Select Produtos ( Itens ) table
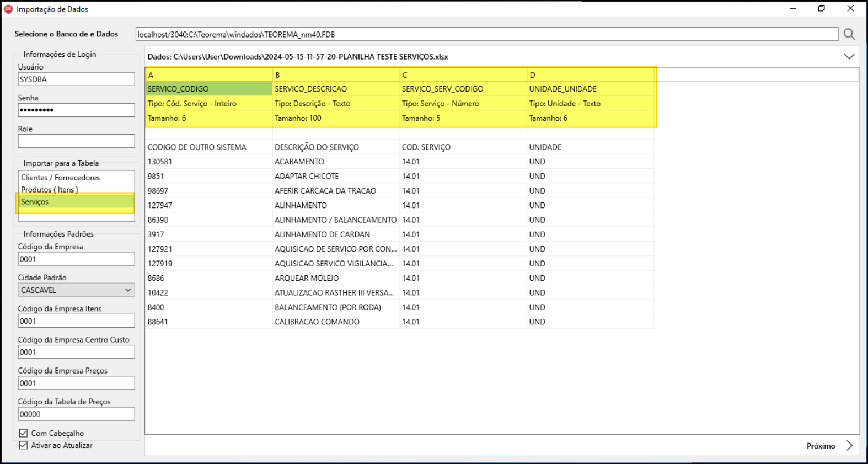The image size is (868, 464). pos(76,190)
